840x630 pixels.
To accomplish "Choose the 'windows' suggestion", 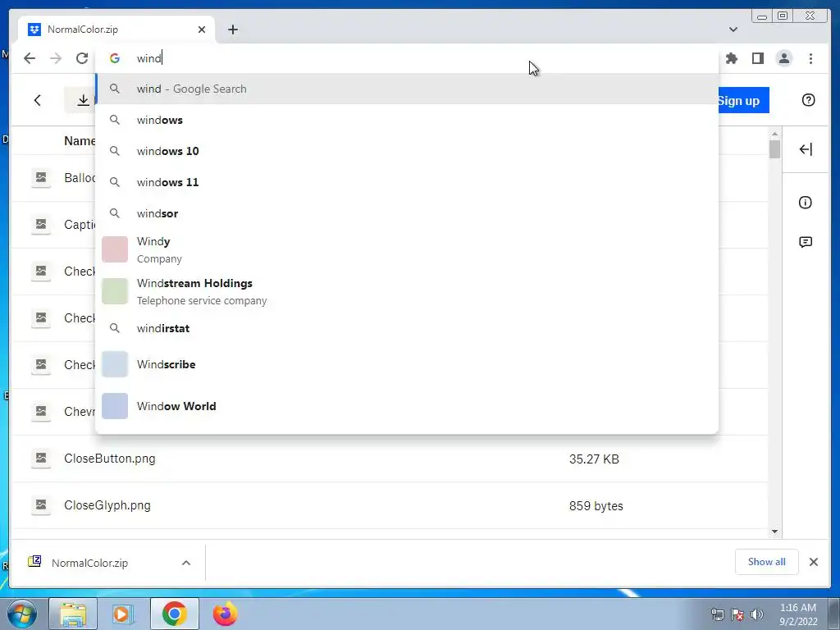I will [407, 120].
